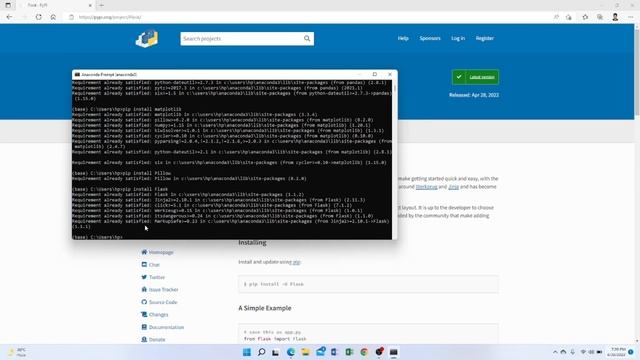Open File Explorer from taskbar
This screenshot has width=640, height=360.
point(305,352)
